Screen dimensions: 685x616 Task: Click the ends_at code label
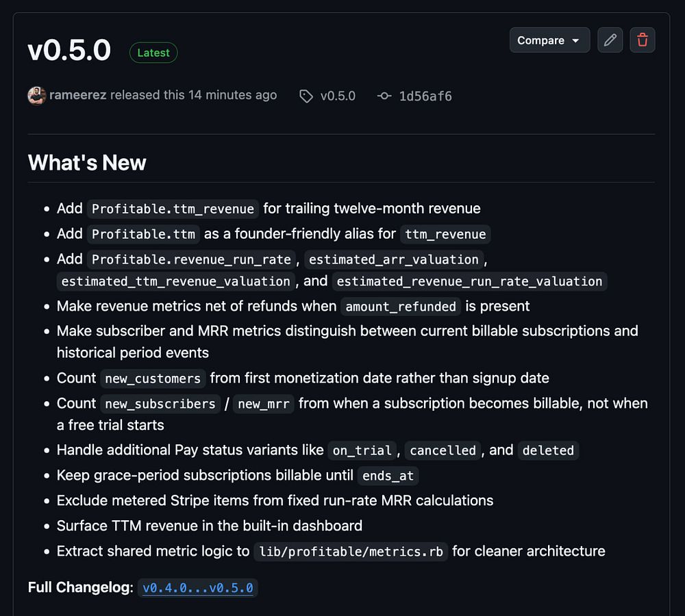pyautogui.click(x=388, y=476)
